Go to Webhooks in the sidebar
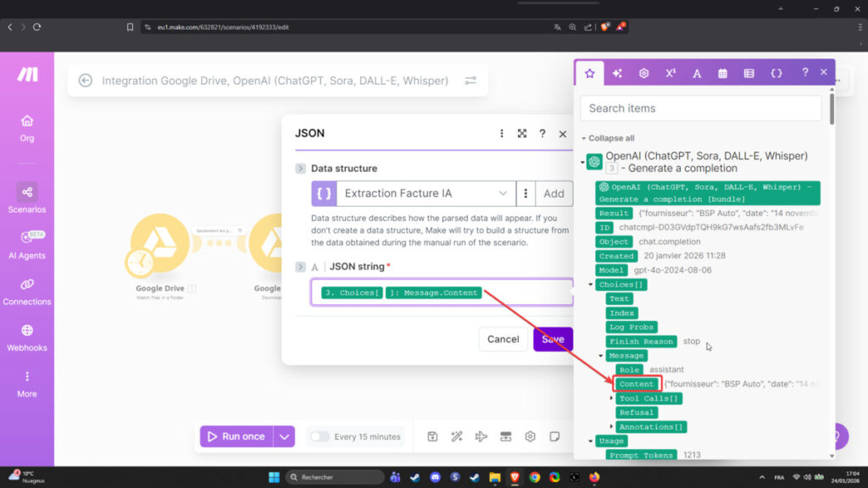This screenshot has width=868, height=488. [27, 336]
